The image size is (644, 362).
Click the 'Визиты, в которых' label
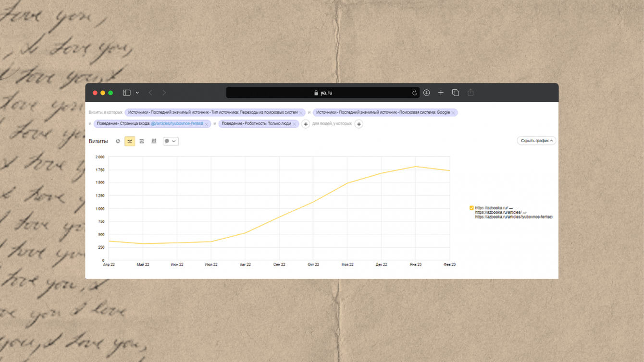(105, 112)
